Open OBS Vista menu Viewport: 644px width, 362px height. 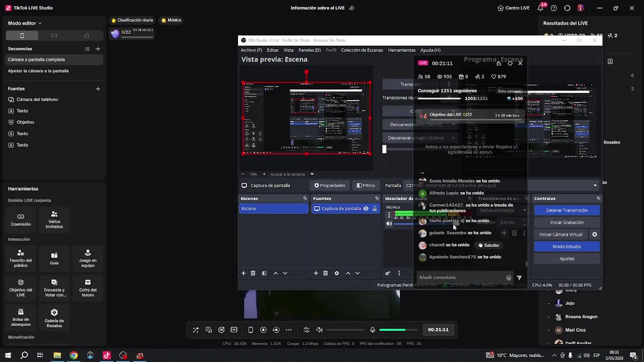tap(288, 50)
